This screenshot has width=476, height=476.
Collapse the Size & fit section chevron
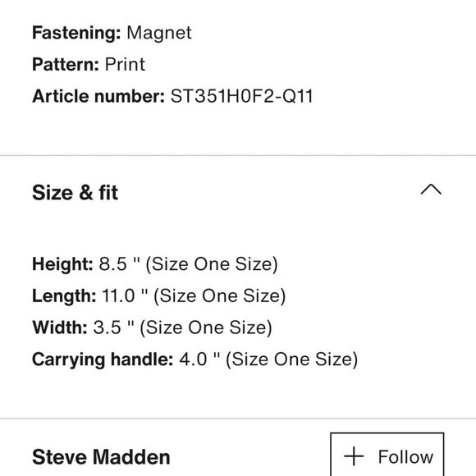tap(431, 190)
